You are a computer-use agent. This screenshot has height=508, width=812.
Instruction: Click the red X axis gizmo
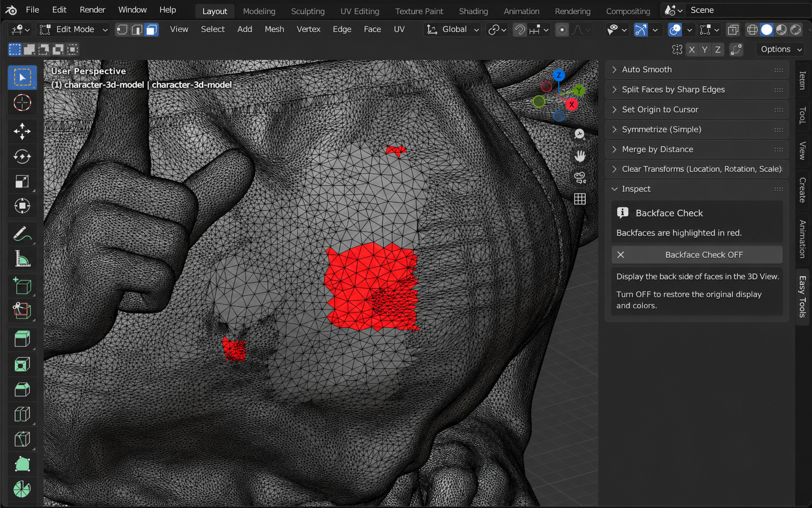(x=571, y=104)
